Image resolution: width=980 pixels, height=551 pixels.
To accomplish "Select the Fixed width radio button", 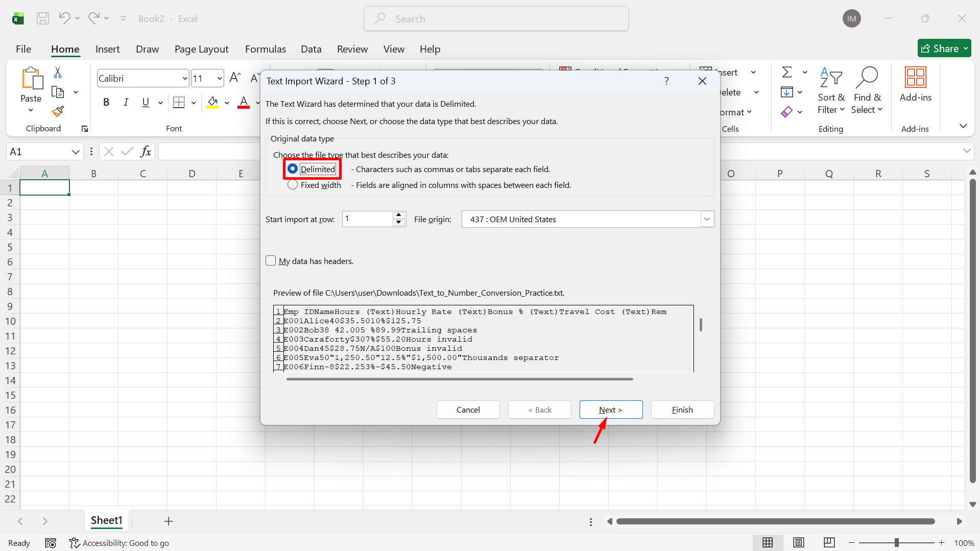I will click(x=293, y=185).
